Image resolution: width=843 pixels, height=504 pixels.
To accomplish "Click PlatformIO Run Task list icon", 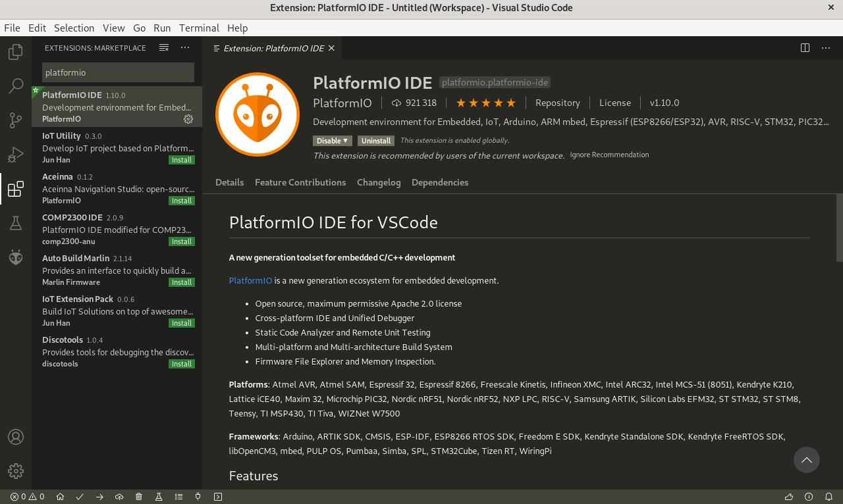I will (x=178, y=497).
